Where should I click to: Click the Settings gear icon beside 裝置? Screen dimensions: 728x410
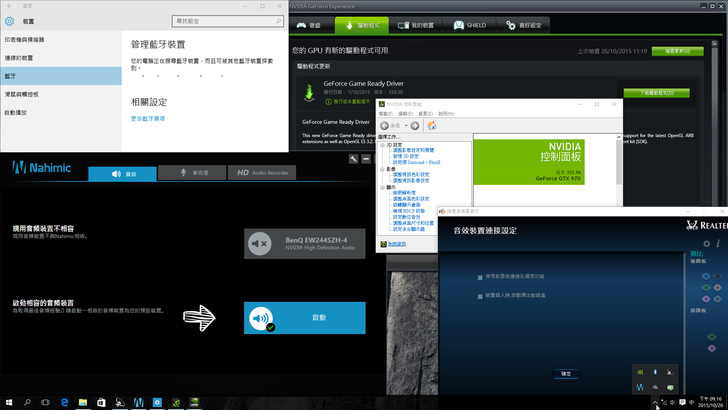click(9, 21)
